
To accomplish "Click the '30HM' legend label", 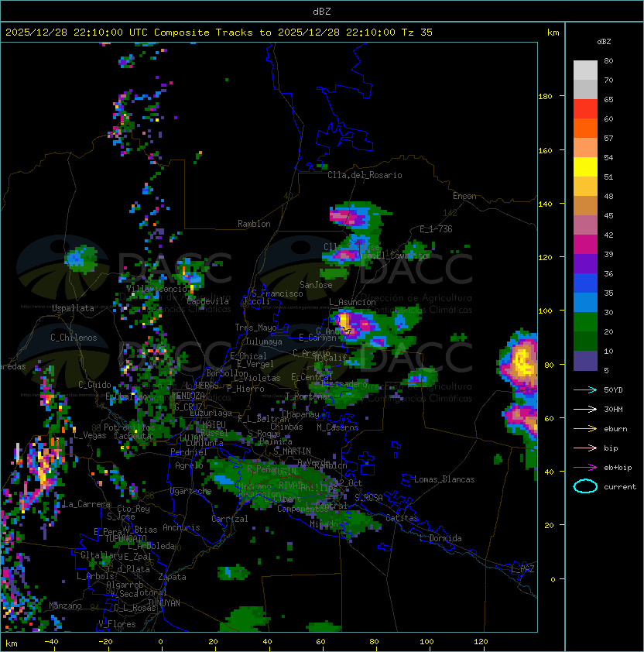I will click(x=613, y=409).
